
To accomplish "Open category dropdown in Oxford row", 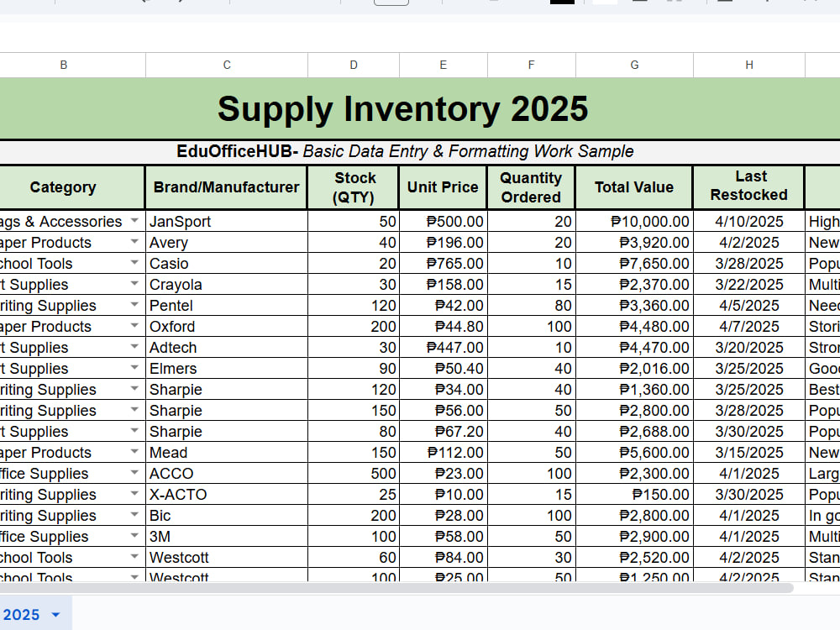I will 134,326.
